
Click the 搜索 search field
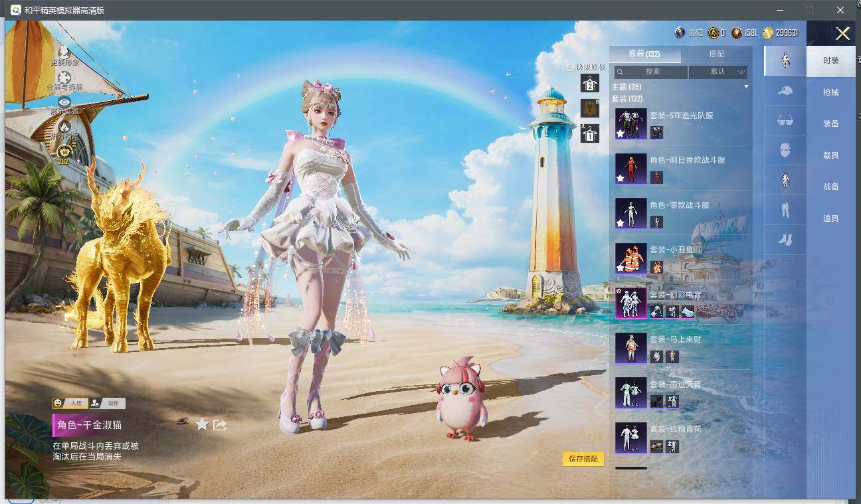click(651, 72)
